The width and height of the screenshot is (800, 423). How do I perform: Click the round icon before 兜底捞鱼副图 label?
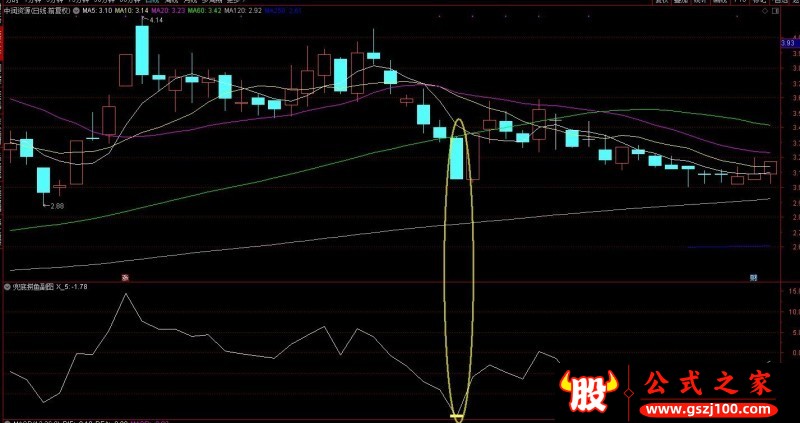[x=6, y=287]
